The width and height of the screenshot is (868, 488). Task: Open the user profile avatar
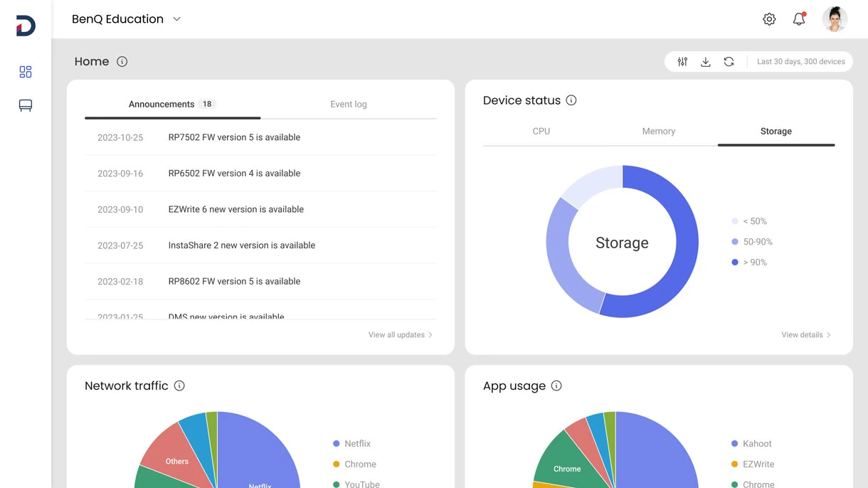point(835,19)
